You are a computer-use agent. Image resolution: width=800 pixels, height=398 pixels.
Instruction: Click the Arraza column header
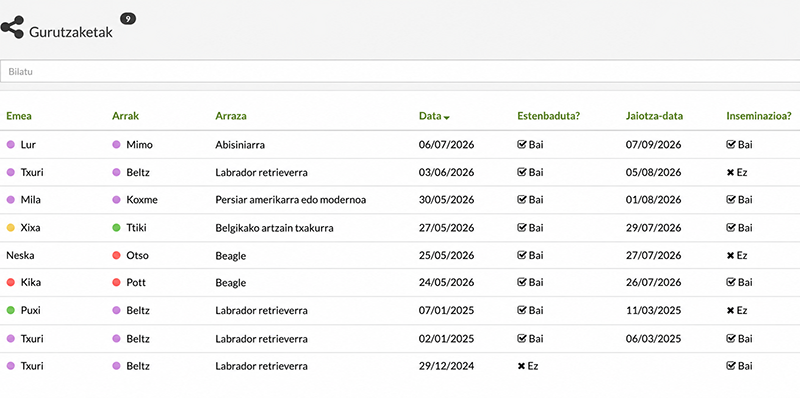coord(231,116)
